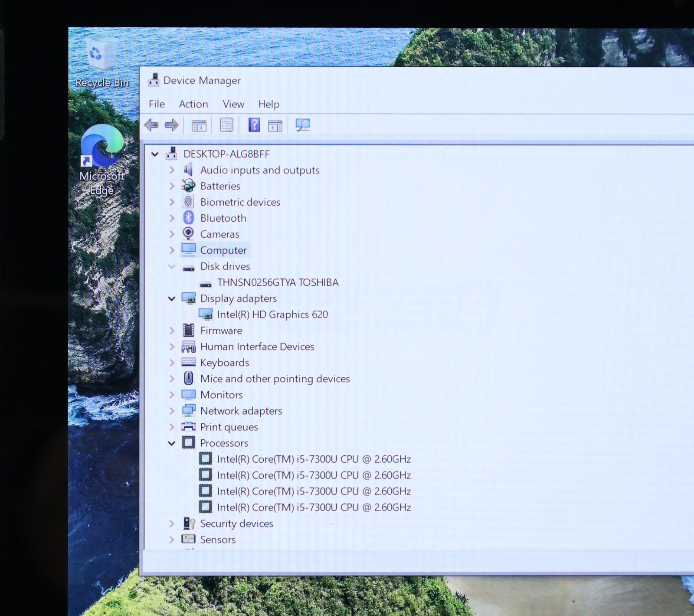Screen dimensions: 694x616
Task: Click the Back arrow toolbar icon
Action: point(151,125)
